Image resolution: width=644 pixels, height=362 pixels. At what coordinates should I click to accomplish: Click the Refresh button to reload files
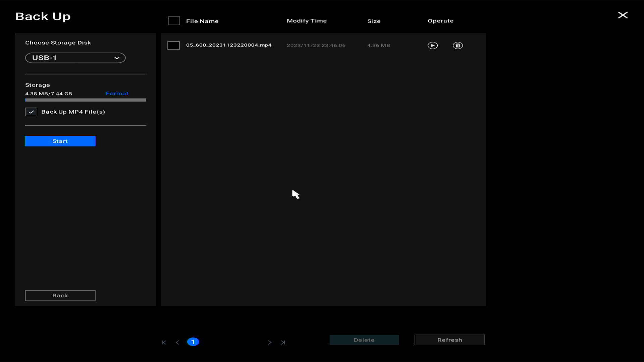point(449,340)
